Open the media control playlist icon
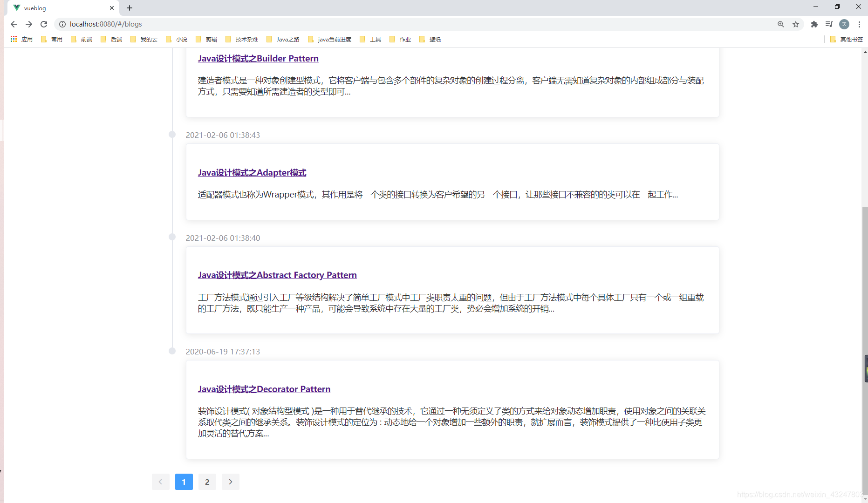The image size is (868, 503). point(829,24)
